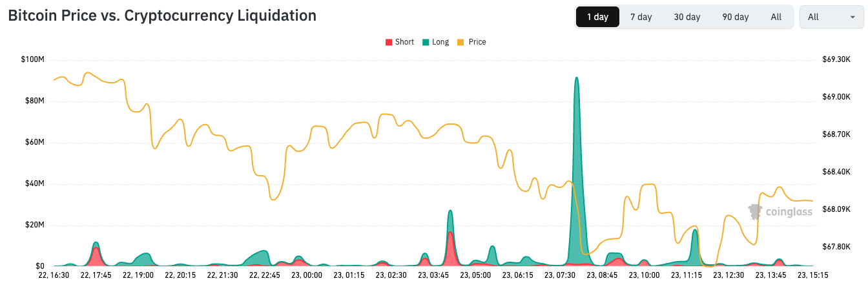Viewport: 868px width, 283px height.
Task: Switch to the 30 day range
Action: click(x=687, y=17)
